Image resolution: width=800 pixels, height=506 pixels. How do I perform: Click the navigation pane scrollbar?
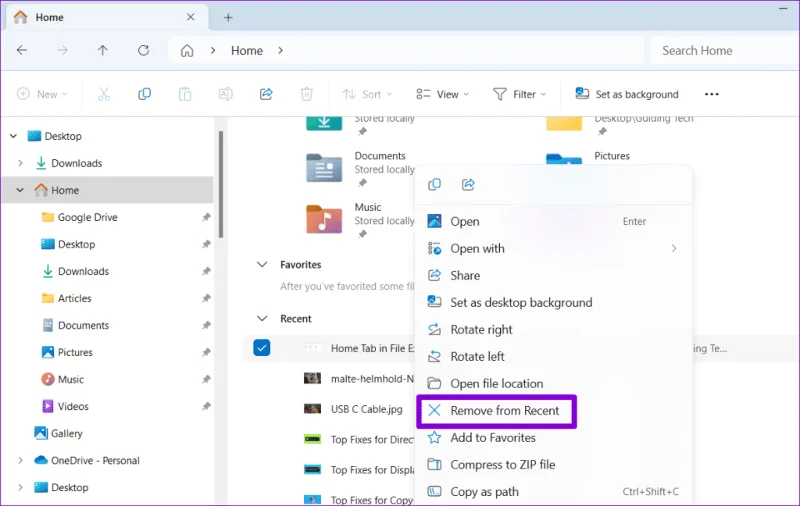221,184
